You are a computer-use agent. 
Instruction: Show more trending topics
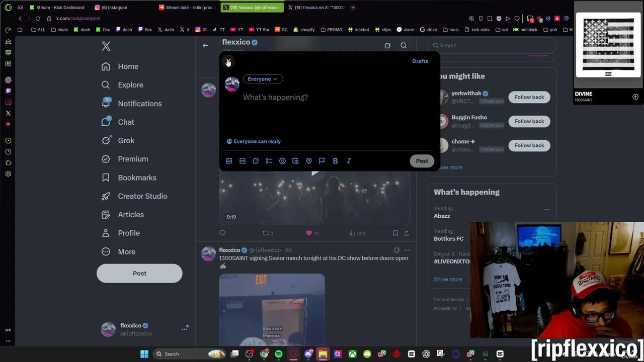coord(448,279)
